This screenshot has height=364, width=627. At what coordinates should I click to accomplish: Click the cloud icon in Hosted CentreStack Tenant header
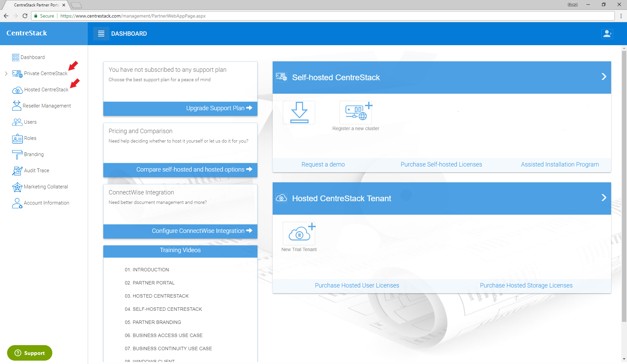(x=281, y=198)
